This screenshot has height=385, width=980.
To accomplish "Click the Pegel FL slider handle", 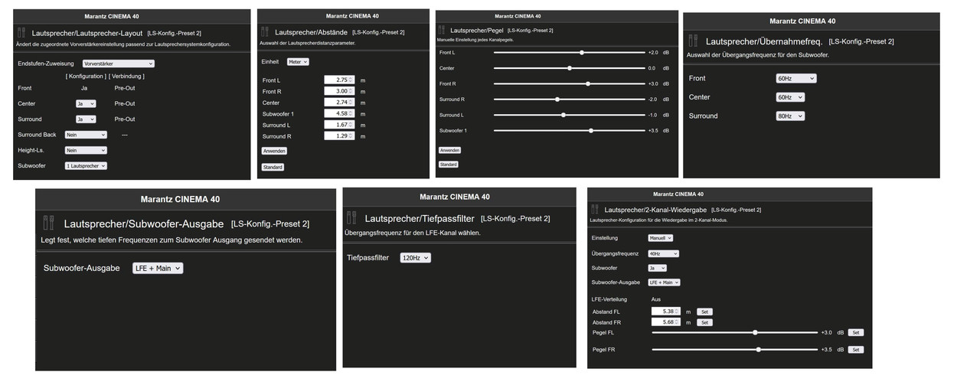I will pyautogui.click(x=756, y=332).
